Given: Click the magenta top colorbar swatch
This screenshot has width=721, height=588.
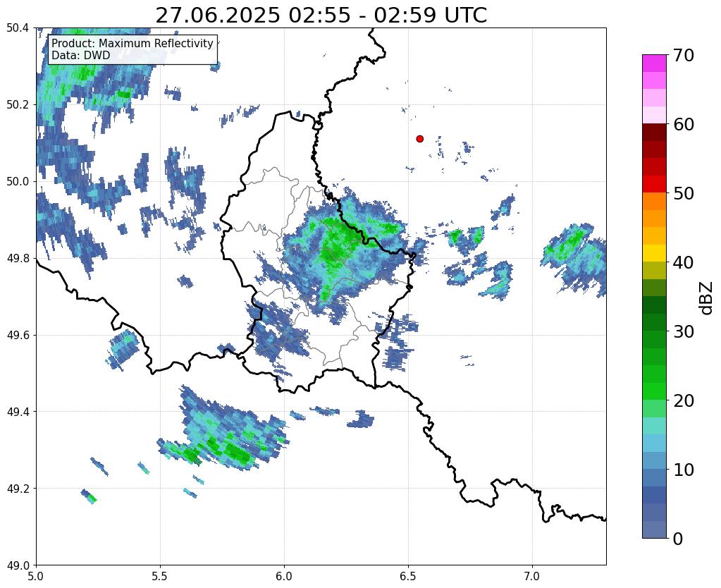Looking at the screenshot, I should tap(654, 63).
